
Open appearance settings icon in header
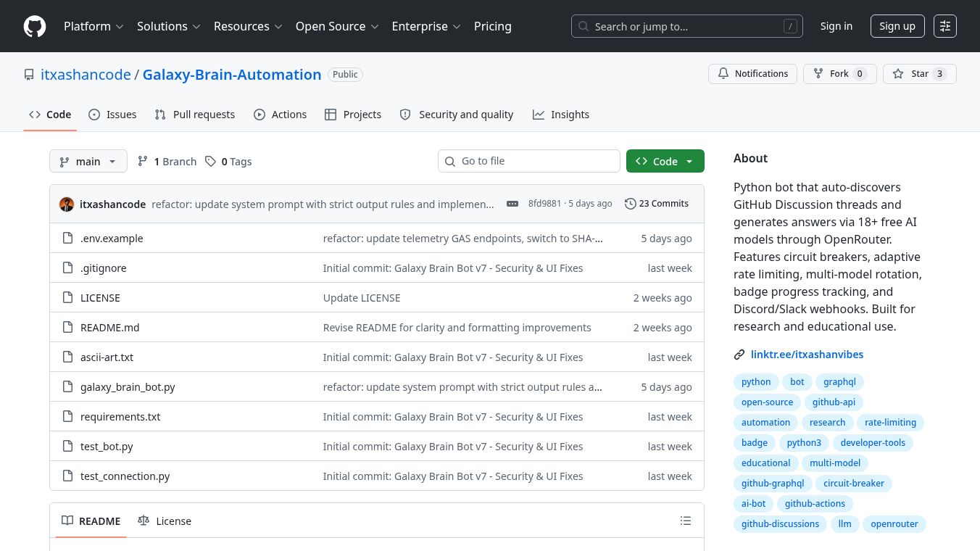[945, 26]
